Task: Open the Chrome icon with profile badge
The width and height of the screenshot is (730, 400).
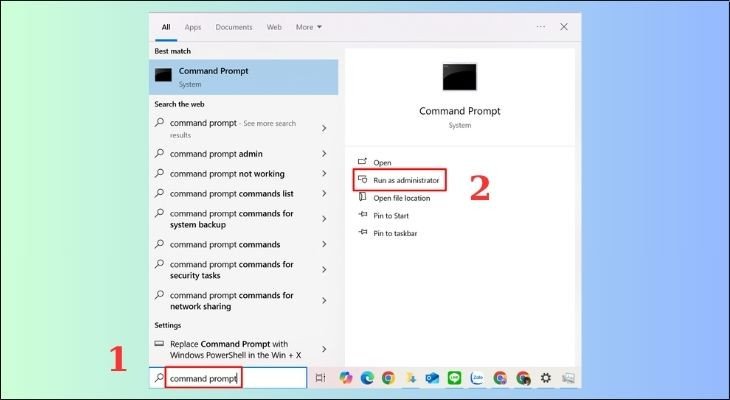Action: click(x=523, y=378)
